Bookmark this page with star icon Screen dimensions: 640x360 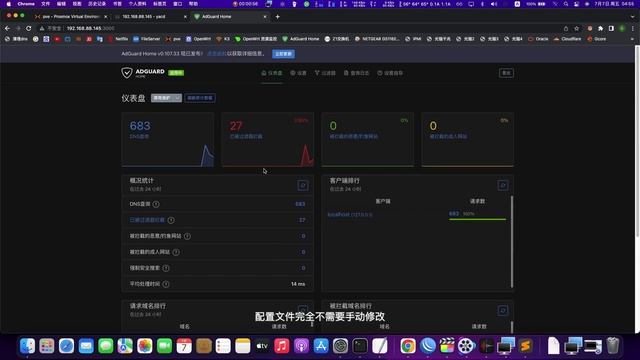tap(576, 28)
